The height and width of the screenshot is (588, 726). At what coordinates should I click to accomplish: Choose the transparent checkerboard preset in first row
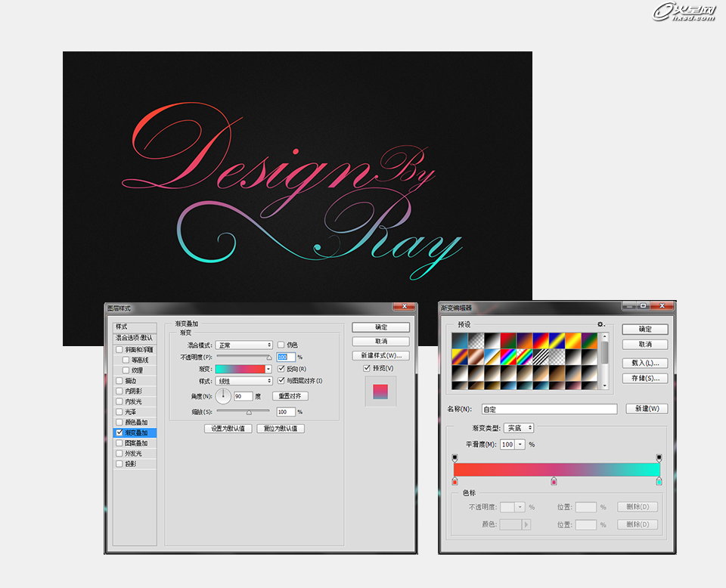pos(476,341)
